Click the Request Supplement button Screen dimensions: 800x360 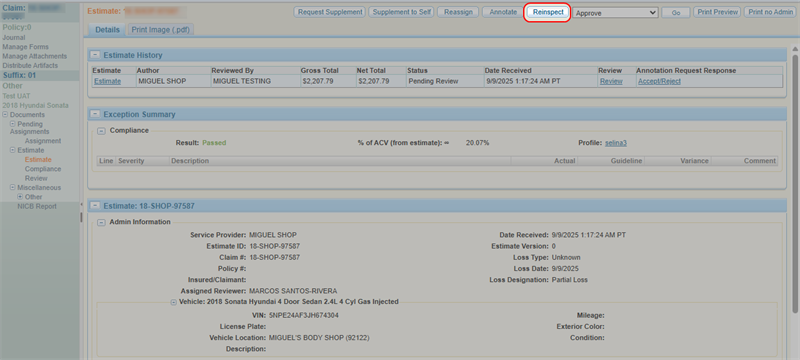[x=330, y=12]
